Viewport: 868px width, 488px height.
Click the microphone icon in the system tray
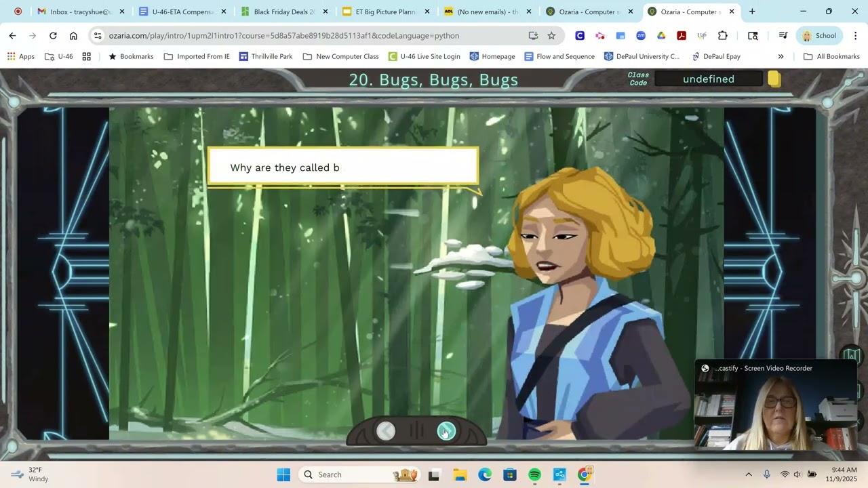[x=767, y=474]
